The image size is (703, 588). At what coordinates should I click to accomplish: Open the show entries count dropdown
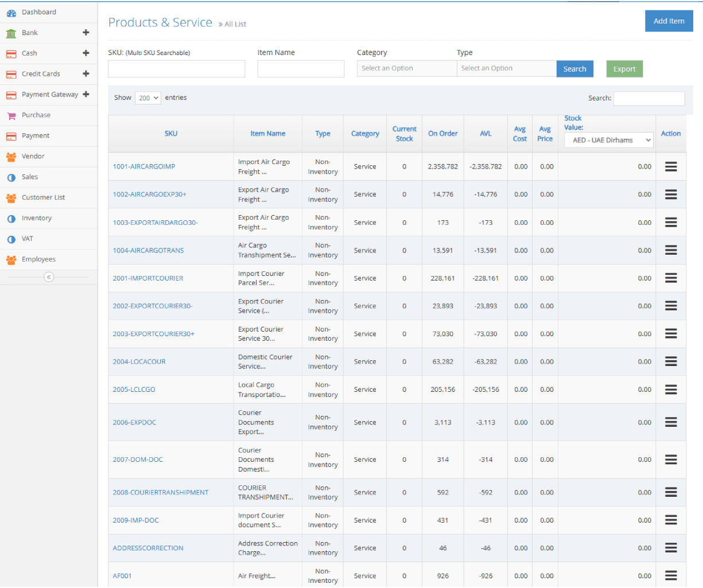pos(148,98)
